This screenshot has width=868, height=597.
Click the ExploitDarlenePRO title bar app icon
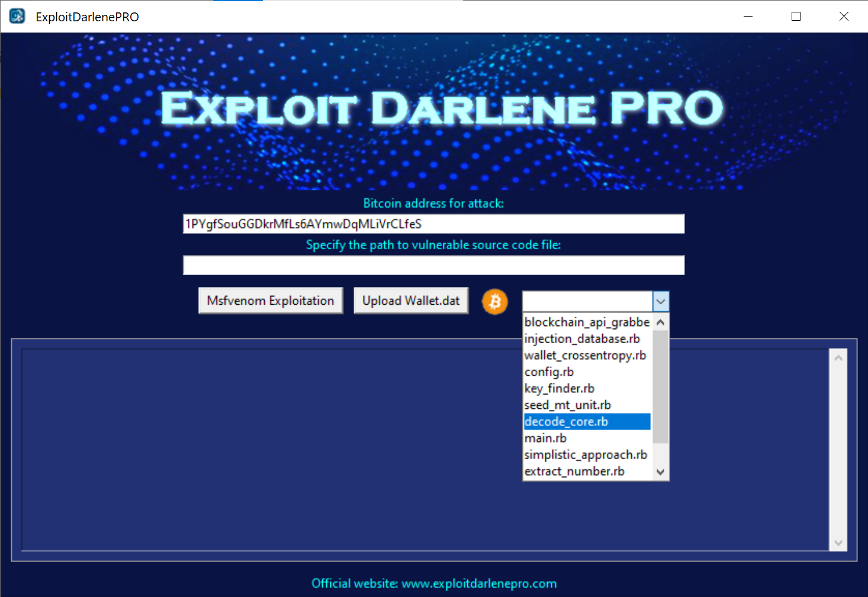tap(17, 16)
